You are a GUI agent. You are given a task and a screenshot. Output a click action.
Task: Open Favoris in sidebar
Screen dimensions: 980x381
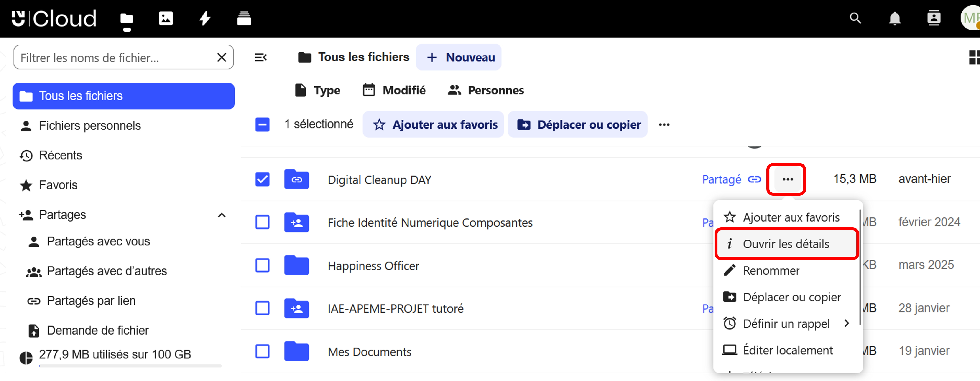coord(124,185)
